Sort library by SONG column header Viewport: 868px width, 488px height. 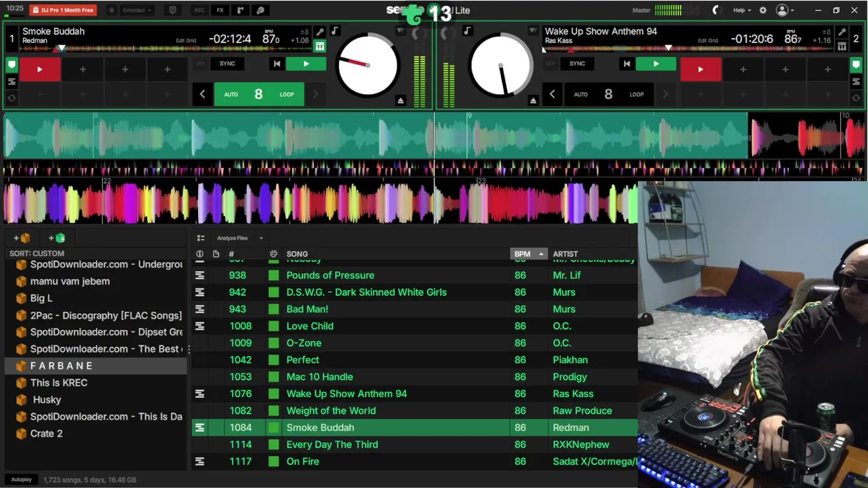297,253
